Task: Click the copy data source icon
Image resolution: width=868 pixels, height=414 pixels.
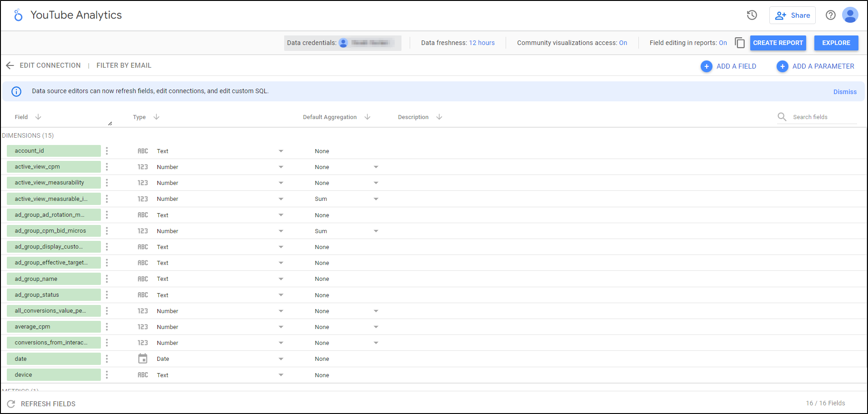Action: [740, 43]
